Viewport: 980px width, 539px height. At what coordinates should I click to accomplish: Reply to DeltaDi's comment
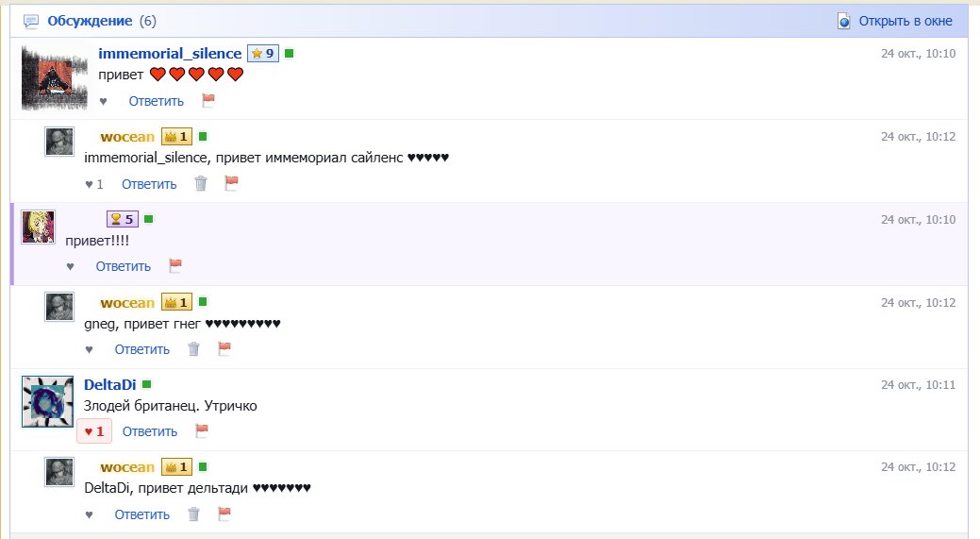click(x=150, y=431)
